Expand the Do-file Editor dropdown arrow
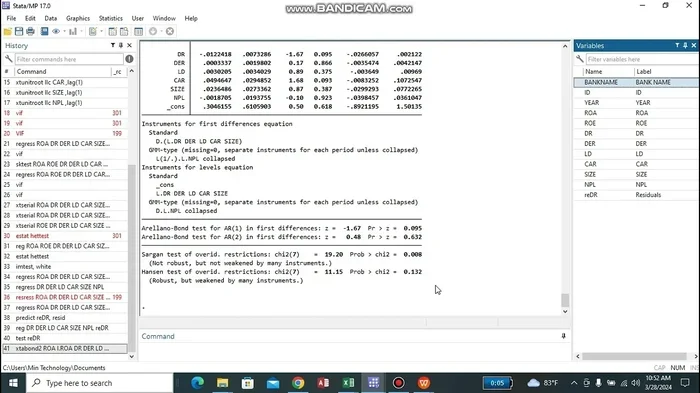This screenshot has width=700, height=393. (x=101, y=31)
